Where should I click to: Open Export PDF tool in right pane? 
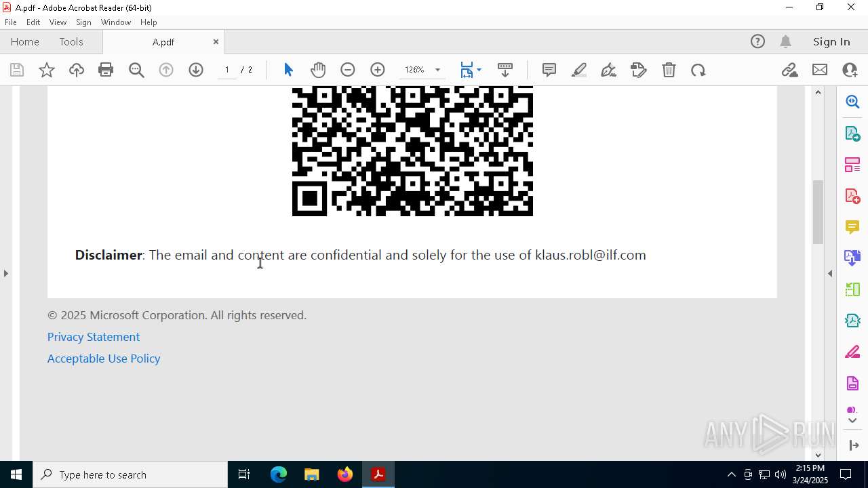852,133
